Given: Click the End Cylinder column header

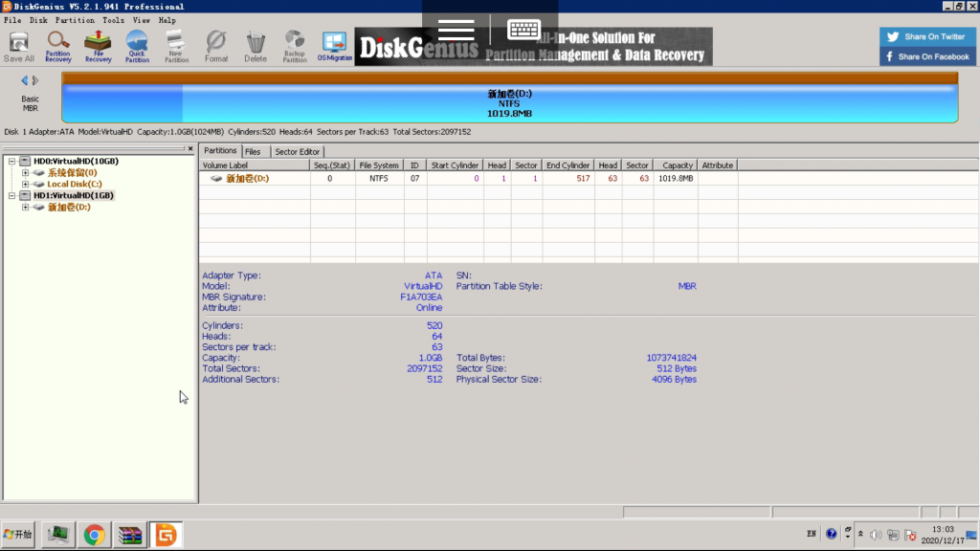Looking at the screenshot, I should [568, 165].
